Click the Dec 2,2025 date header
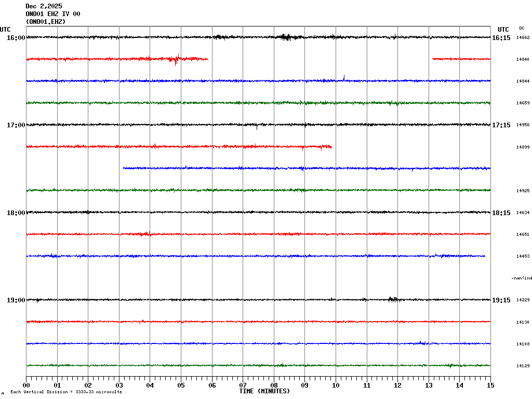This screenshot has height=399, width=532. click(43, 6)
